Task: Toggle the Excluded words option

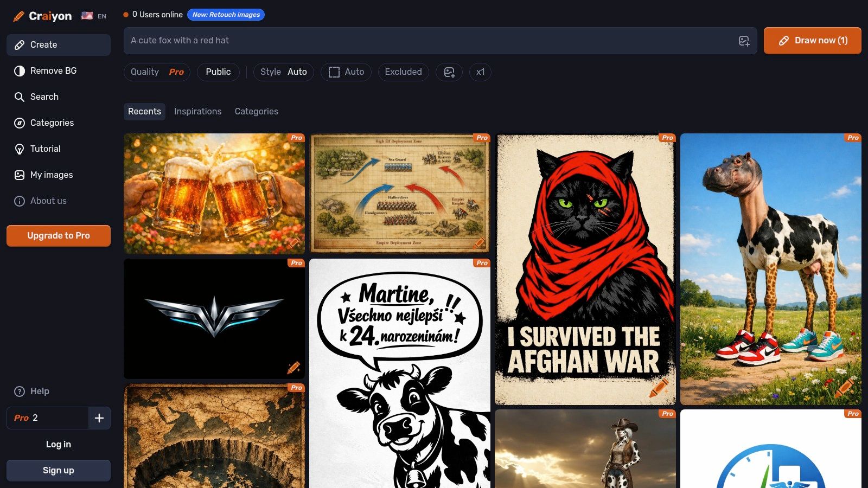Action: click(x=403, y=72)
